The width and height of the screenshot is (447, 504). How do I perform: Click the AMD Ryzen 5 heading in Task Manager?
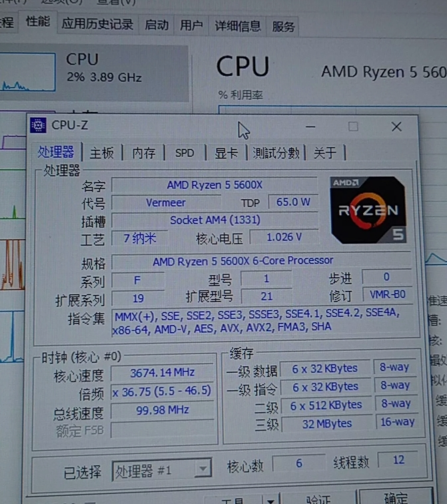pyautogui.click(x=384, y=72)
